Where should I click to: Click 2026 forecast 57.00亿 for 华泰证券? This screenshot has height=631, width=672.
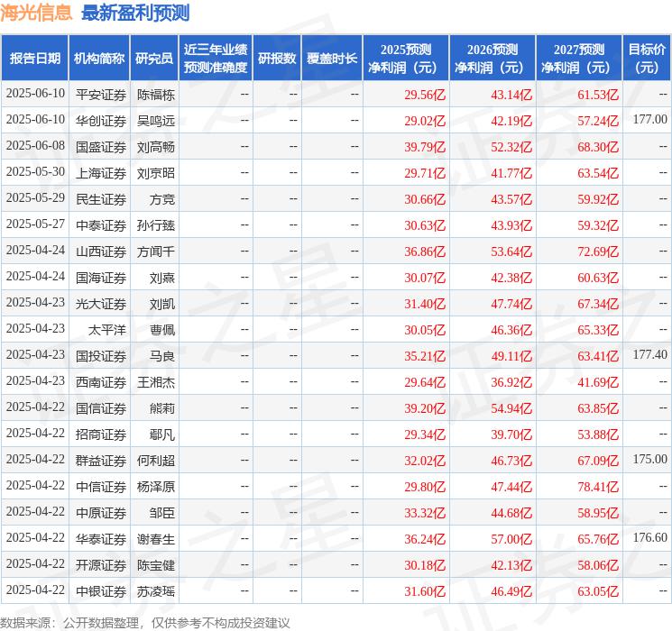click(511, 539)
